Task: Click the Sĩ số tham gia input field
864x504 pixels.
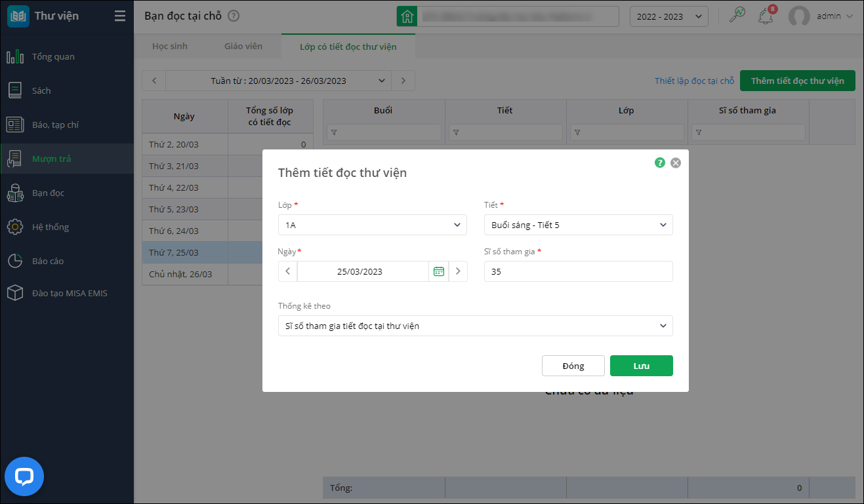Action: pyautogui.click(x=578, y=271)
